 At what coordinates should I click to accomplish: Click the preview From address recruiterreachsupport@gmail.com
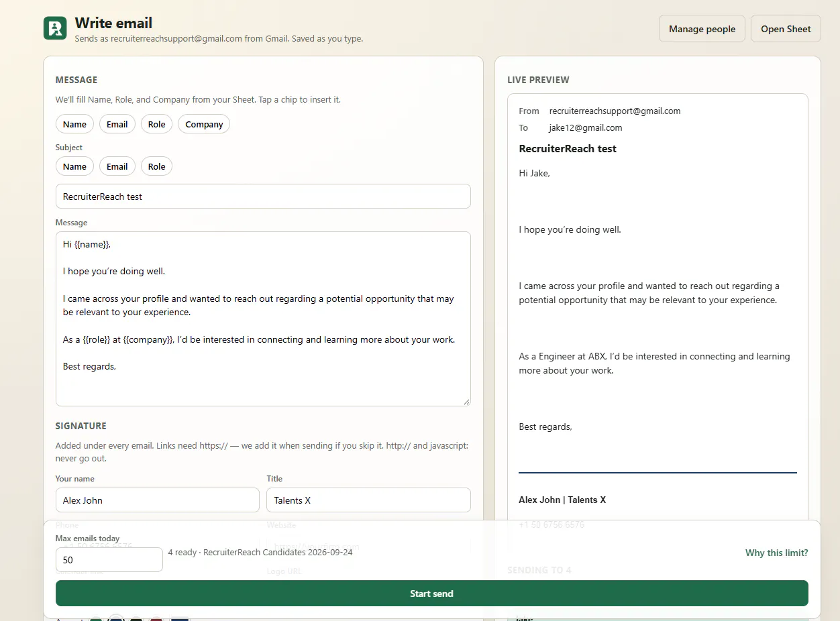[x=615, y=111]
